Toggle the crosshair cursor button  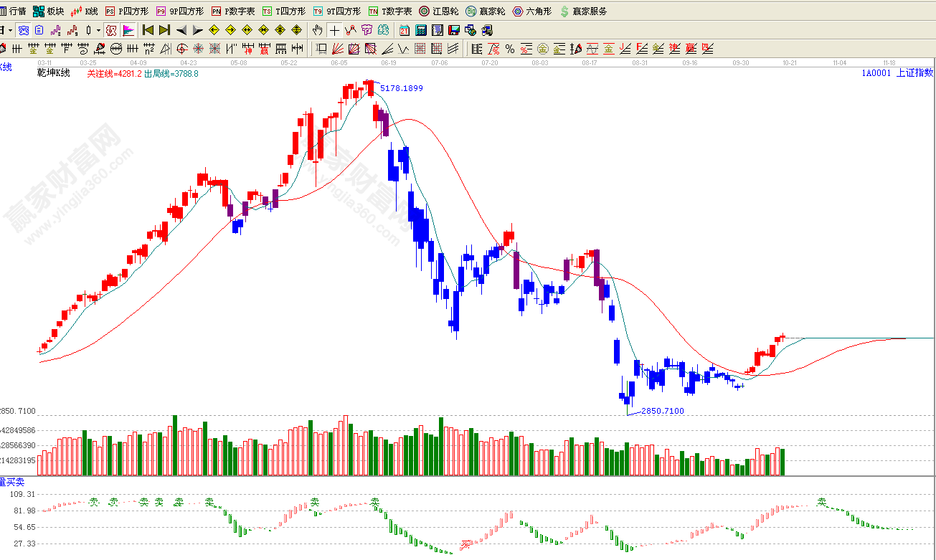coord(334,30)
